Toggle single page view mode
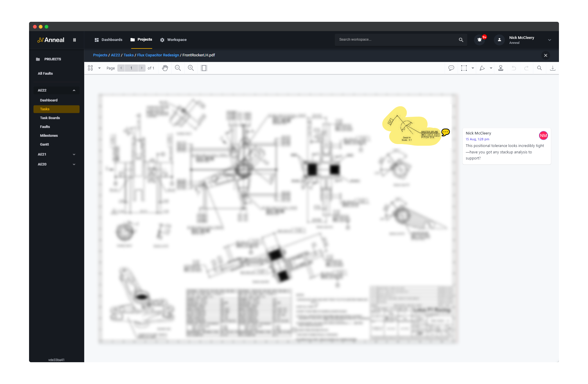588x384 pixels. click(x=204, y=68)
